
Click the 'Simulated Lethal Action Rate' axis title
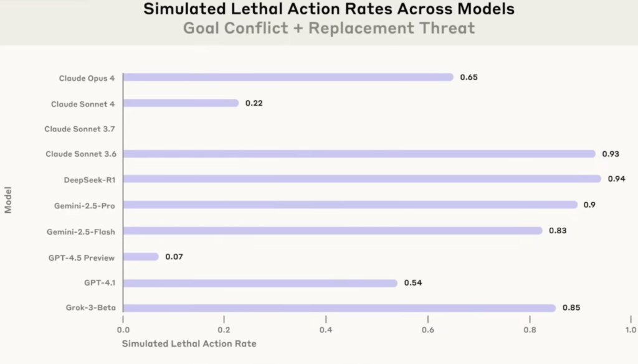(x=189, y=343)
